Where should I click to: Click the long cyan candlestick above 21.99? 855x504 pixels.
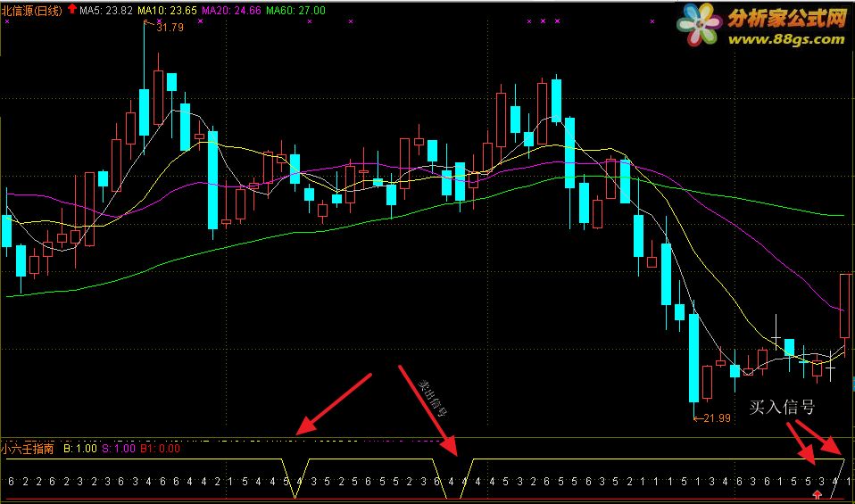pos(693,358)
